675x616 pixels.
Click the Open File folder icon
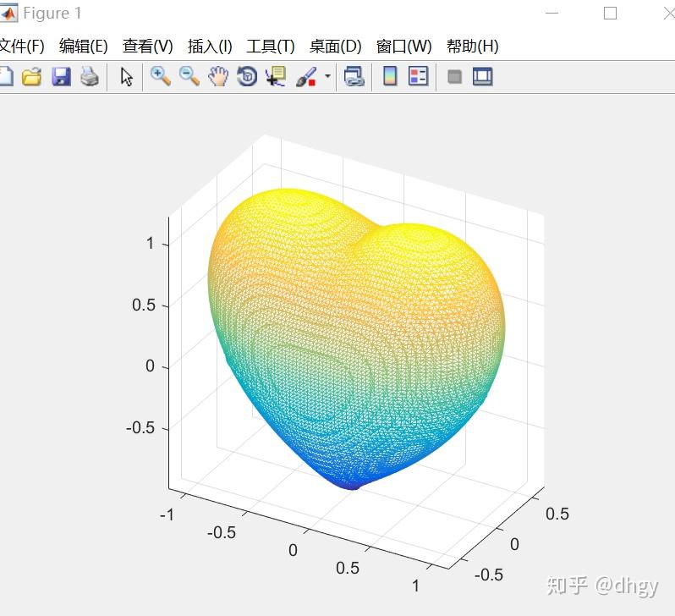(x=31, y=77)
